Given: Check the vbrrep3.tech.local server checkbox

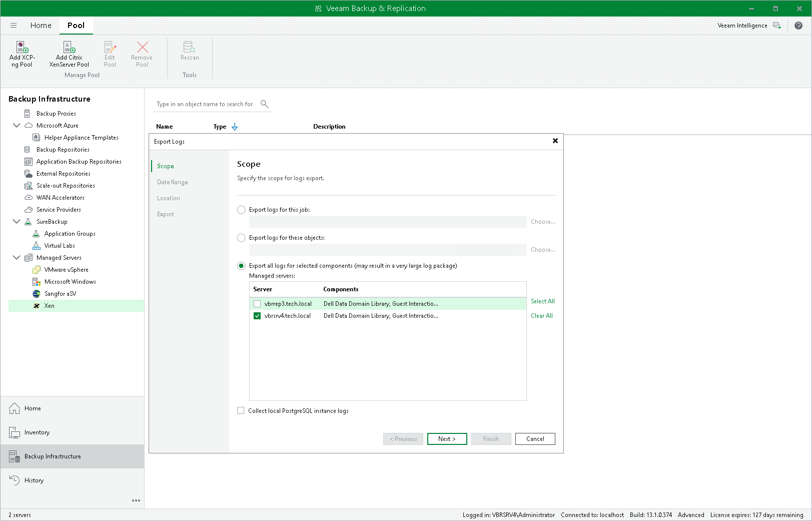Looking at the screenshot, I should click(257, 304).
